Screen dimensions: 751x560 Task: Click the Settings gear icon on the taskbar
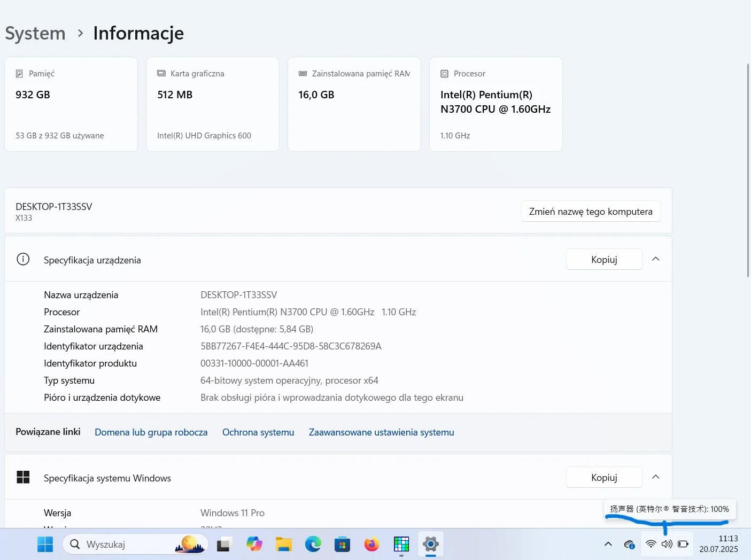[431, 545]
